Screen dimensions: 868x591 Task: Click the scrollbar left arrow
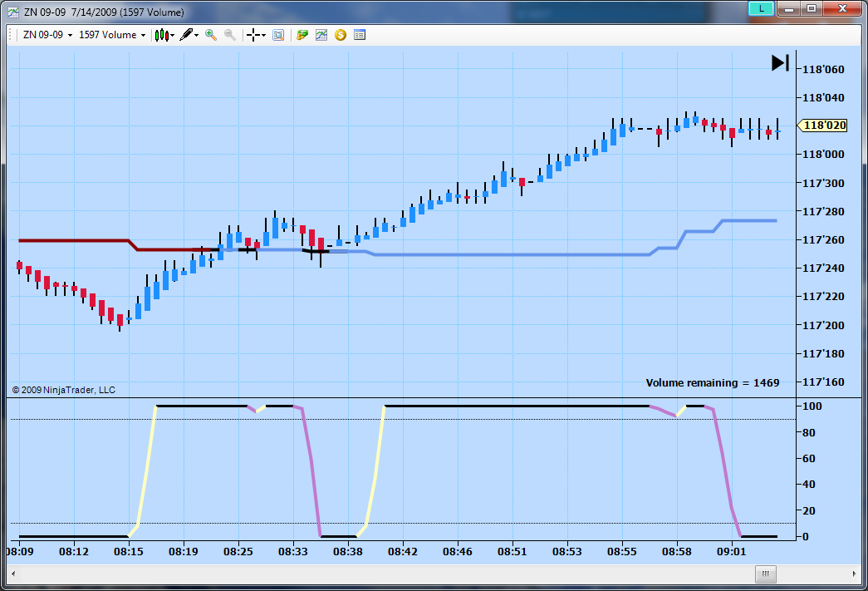tap(13, 574)
